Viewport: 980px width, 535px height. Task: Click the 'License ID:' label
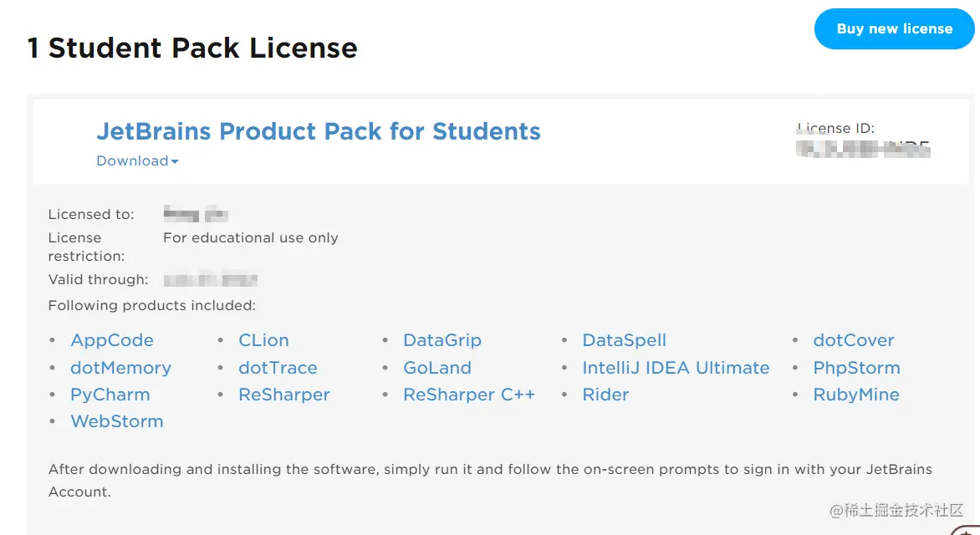(x=835, y=128)
